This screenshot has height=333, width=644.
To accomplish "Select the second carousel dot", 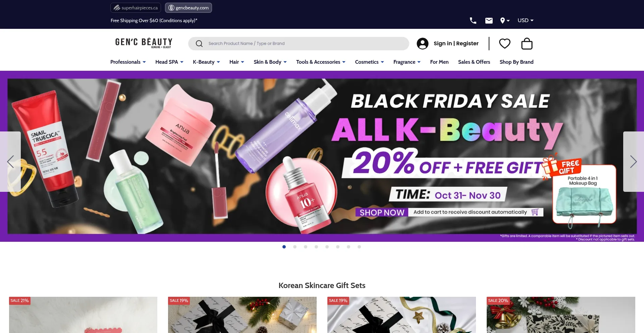I will 295,247.
